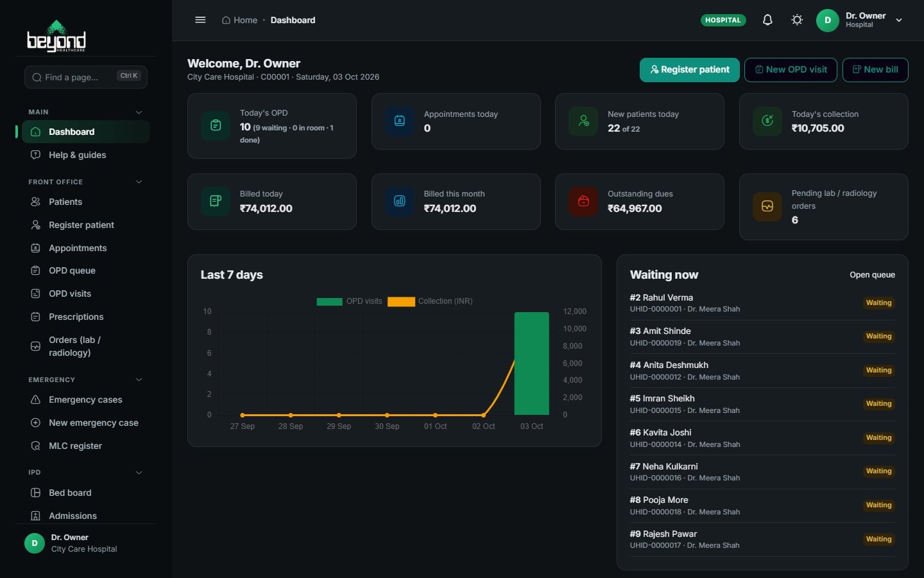The image size is (924, 578).
Task: Select Dashboard in the sidebar
Action: tap(86, 132)
